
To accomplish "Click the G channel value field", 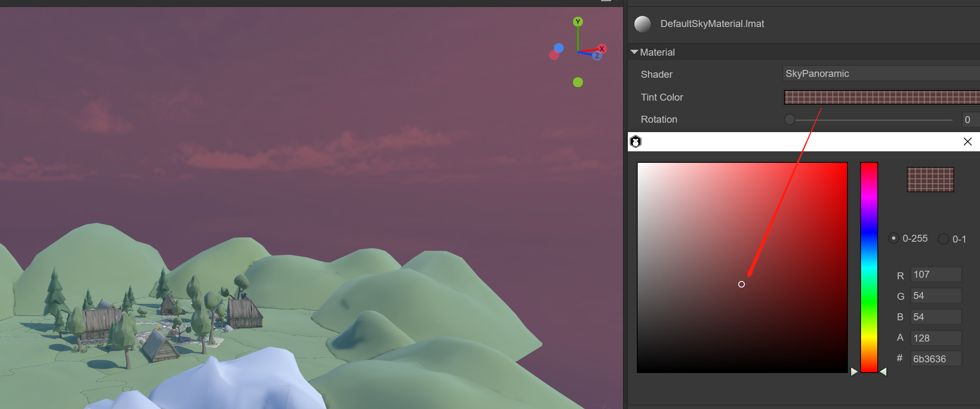I will (x=935, y=296).
